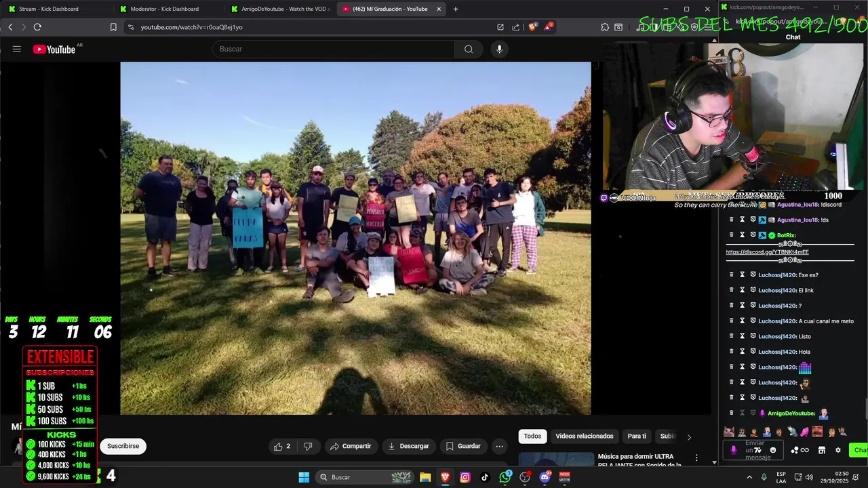The image size is (868, 488).
Task: Click the green Chat send button
Action: 860,450
